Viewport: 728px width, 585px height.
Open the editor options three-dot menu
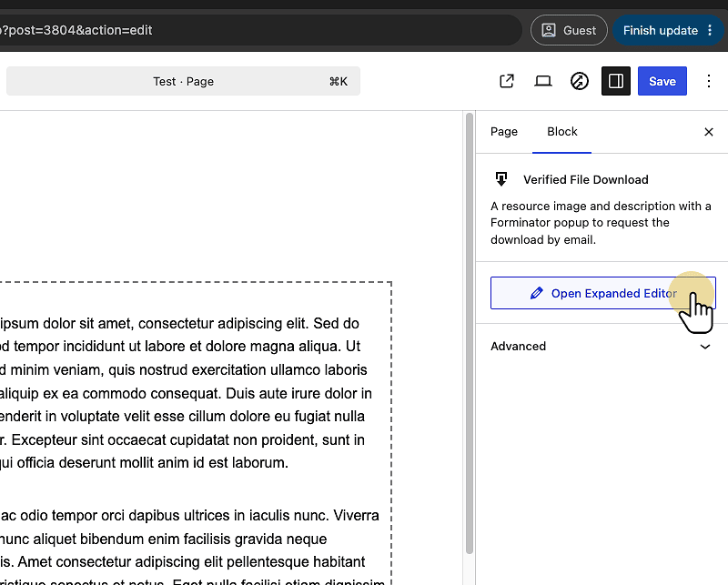tap(709, 81)
